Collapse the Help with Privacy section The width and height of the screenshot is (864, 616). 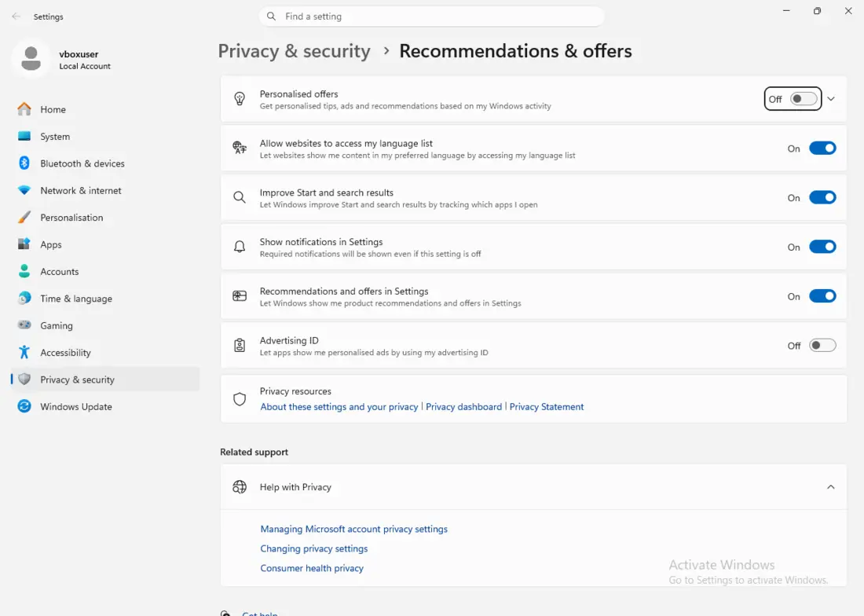coord(830,487)
